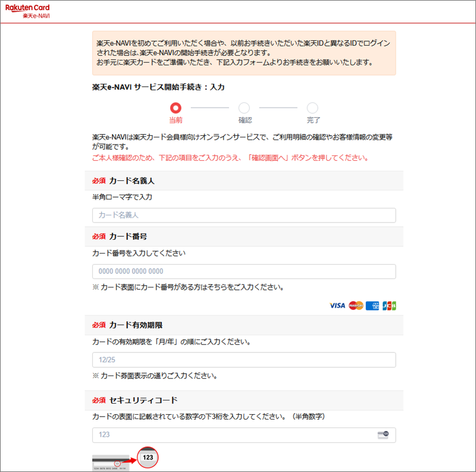476x472 pixels.
Task: Click the カード番号 section heading
Action: (128, 236)
